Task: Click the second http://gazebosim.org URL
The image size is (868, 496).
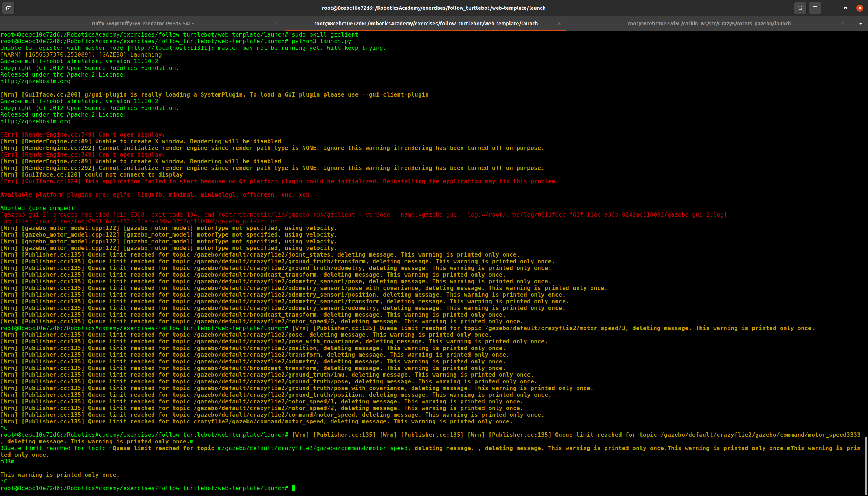Action: [35, 121]
